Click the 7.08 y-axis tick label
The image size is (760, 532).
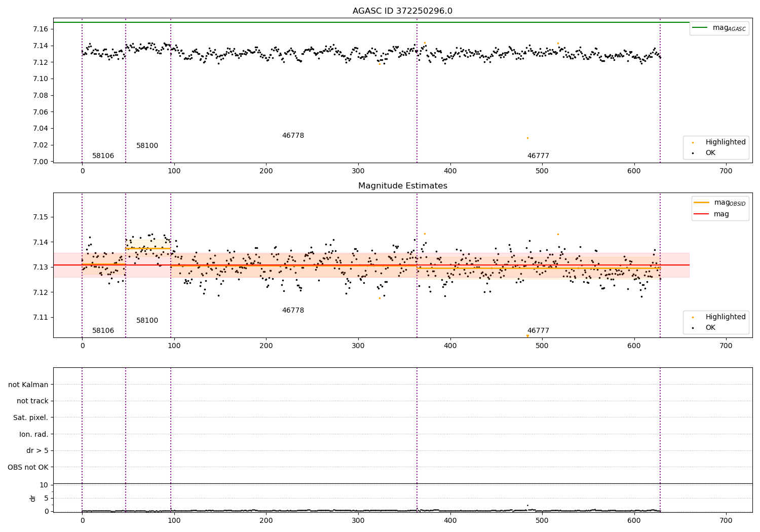tap(41, 96)
